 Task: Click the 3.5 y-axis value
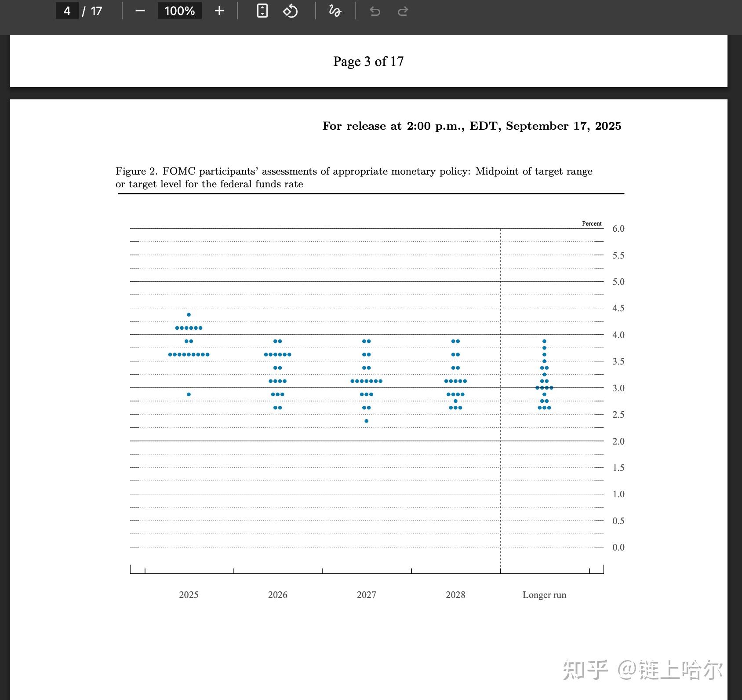point(618,361)
